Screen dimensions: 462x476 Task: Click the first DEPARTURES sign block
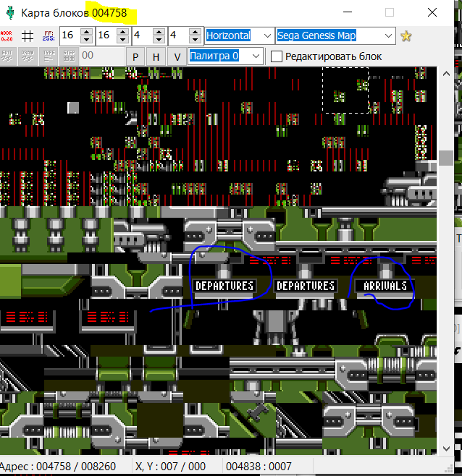click(x=224, y=286)
